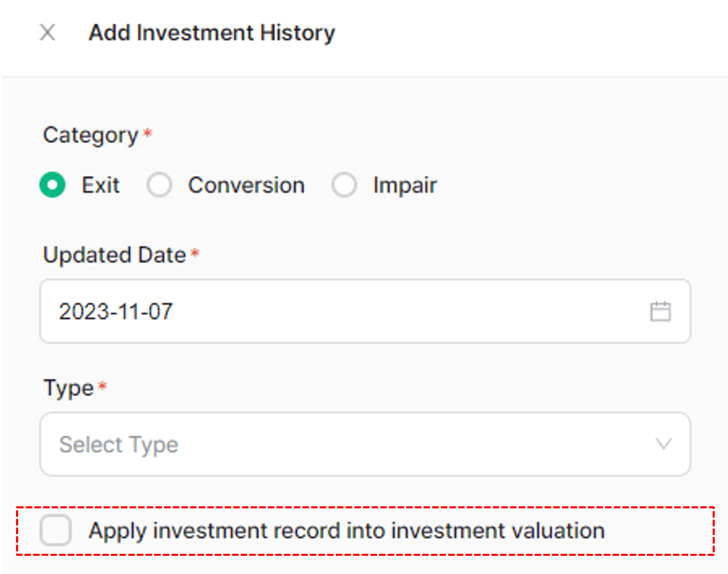Enable apply investment record into investment valuation
The width and height of the screenshot is (728, 574).
tap(55, 530)
